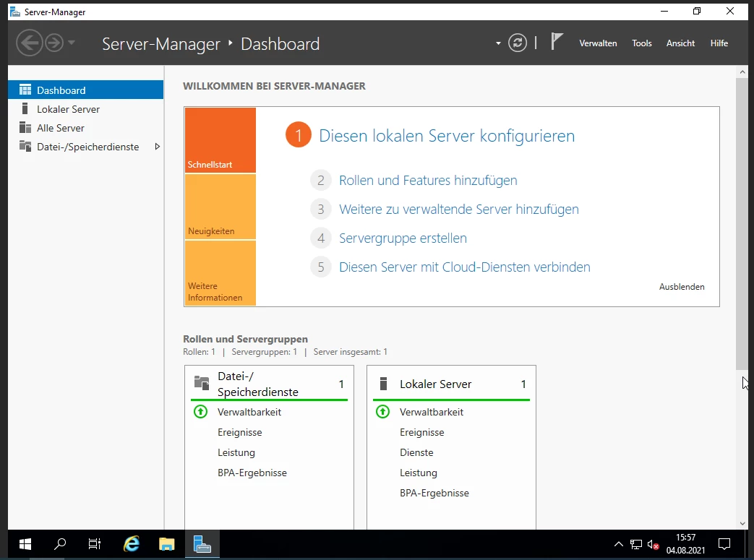This screenshot has height=560, width=754.
Task: Open the breadcrumb dropdown beside refresh
Action: [x=498, y=43]
